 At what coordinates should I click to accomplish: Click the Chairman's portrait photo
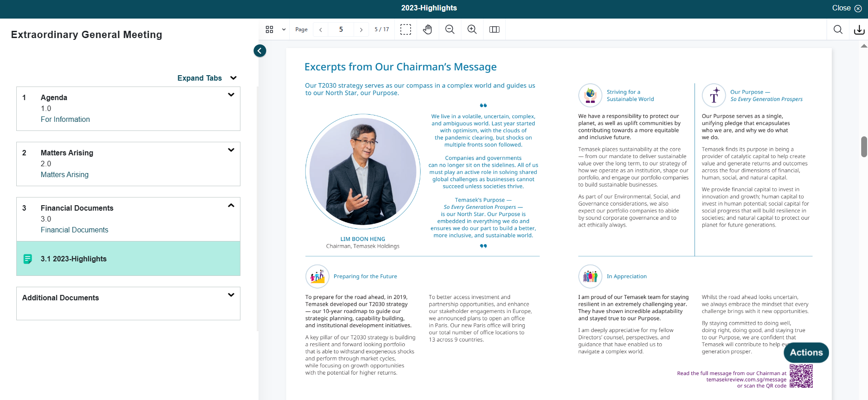pyautogui.click(x=363, y=171)
